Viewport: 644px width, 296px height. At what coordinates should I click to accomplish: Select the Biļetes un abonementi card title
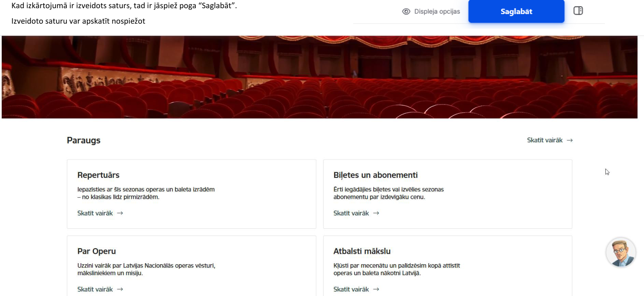375,175
